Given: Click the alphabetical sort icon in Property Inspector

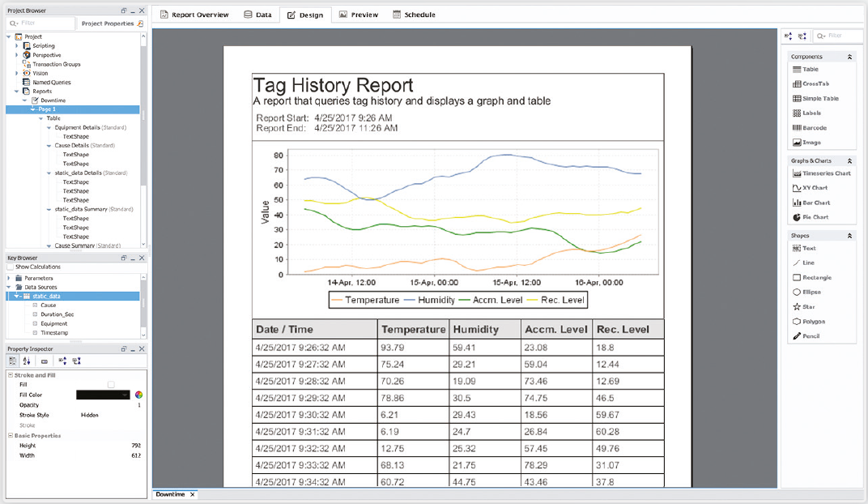Looking at the screenshot, I should [x=26, y=361].
